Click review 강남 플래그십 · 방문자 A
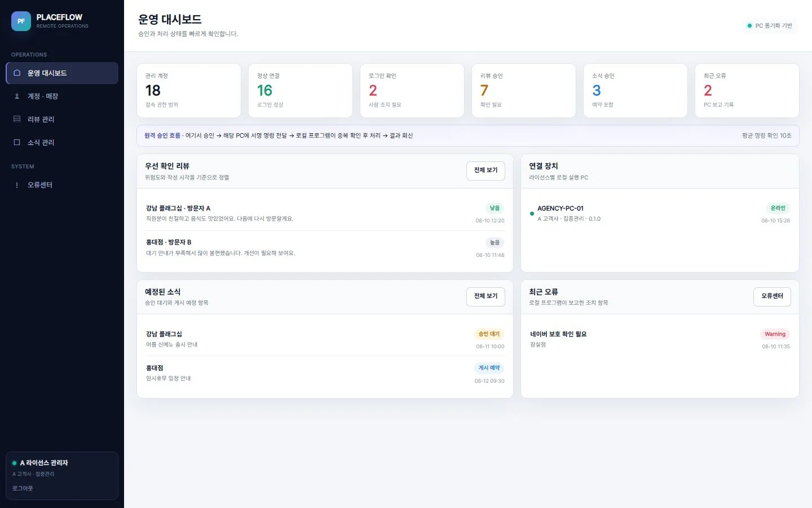The height and width of the screenshot is (508, 812). click(325, 213)
